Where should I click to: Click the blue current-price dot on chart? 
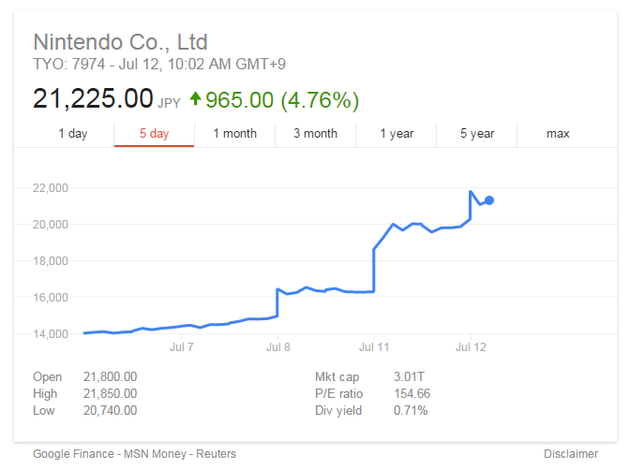click(x=489, y=200)
